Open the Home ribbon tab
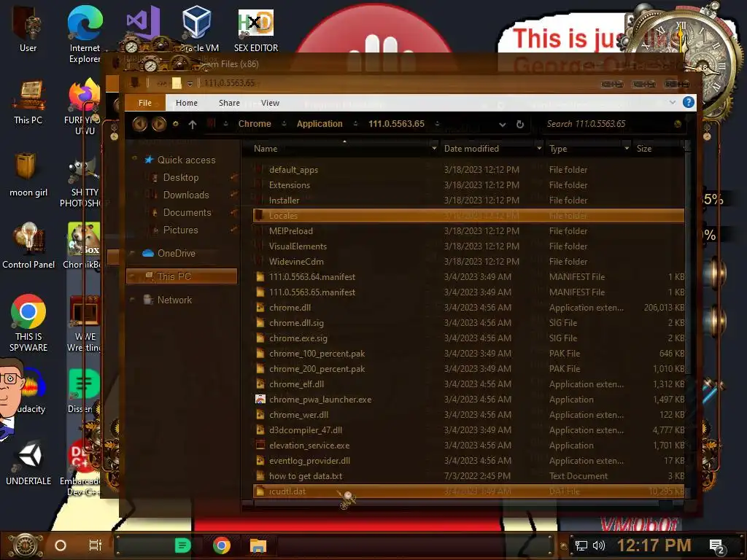Screen dimensions: 747x560 pyautogui.click(x=187, y=103)
